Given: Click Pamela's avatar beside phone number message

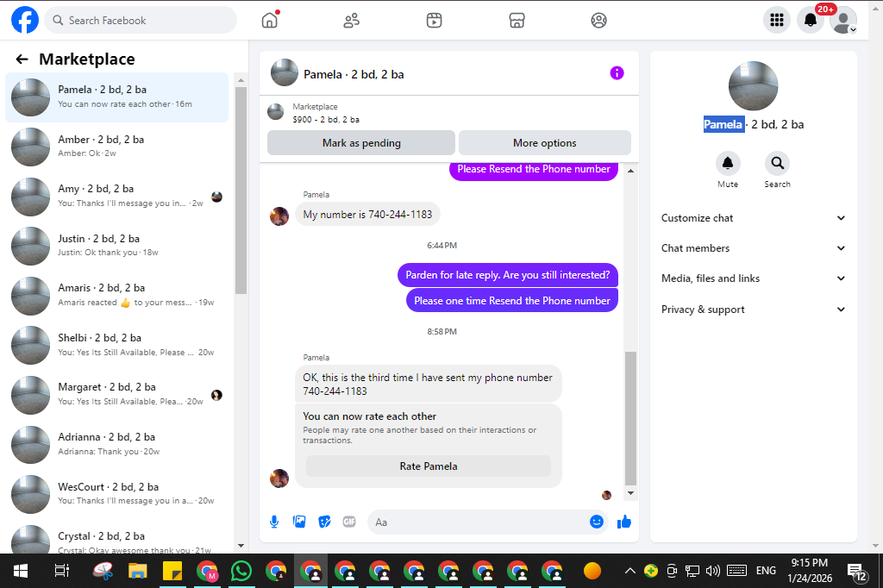Looking at the screenshot, I should click(x=279, y=216).
